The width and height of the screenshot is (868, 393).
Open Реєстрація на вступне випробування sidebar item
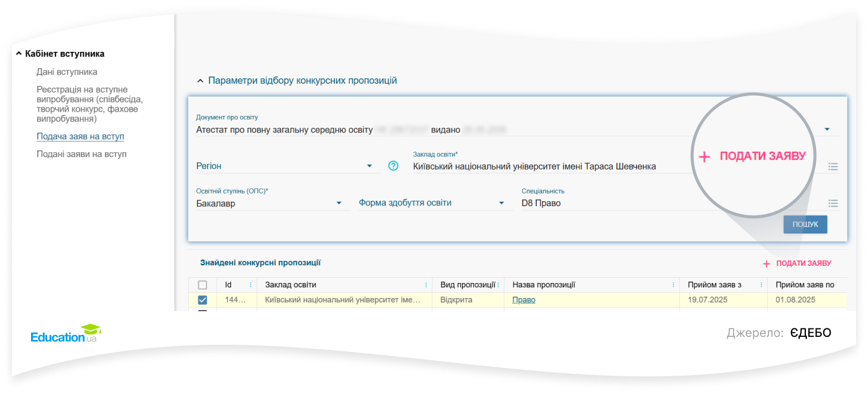tap(90, 104)
